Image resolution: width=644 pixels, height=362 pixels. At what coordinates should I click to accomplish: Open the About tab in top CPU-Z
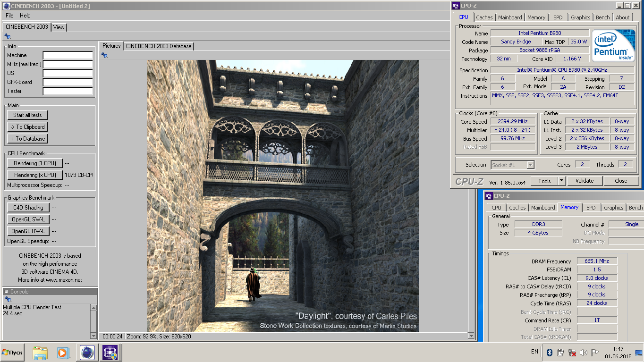click(x=622, y=17)
